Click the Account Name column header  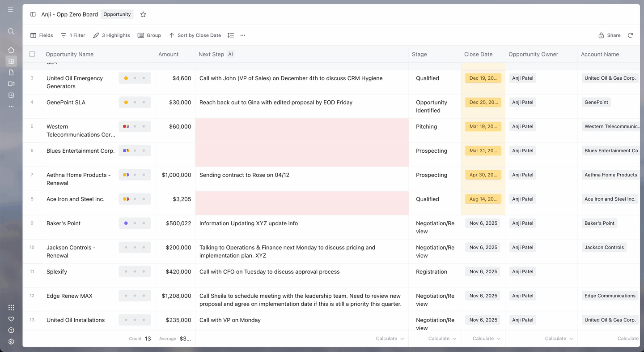600,54
